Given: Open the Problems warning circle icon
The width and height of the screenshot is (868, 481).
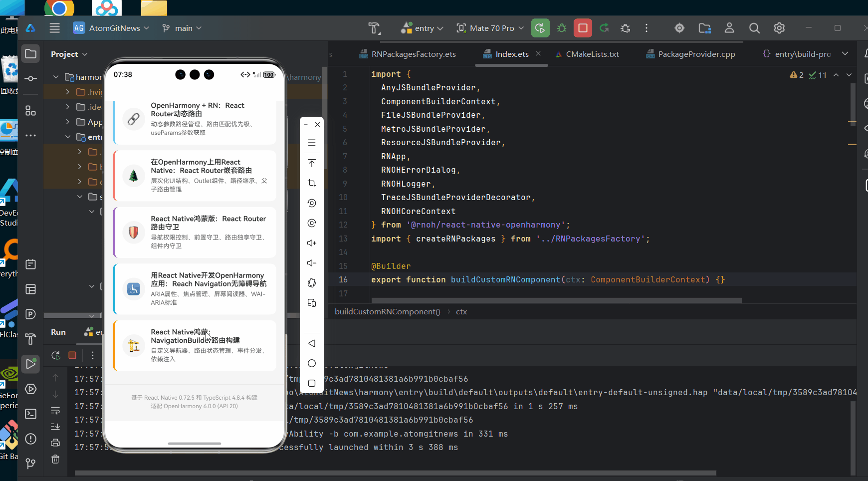Looking at the screenshot, I should (x=30, y=439).
